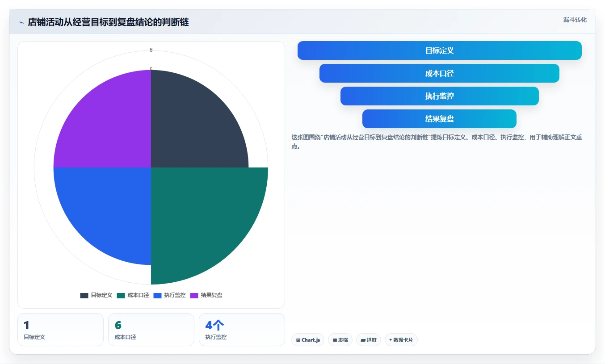Image resolution: width=605 pixels, height=364 pixels.
Task: Select the 目标定义 funnel bar
Action: 440,50
